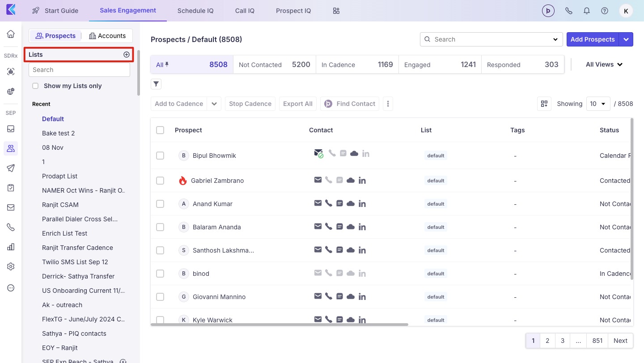Viewport: 644px width, 363px height.
Task: Click the Find Contact button
Action: pyautogui.click(x=350, y=104)
